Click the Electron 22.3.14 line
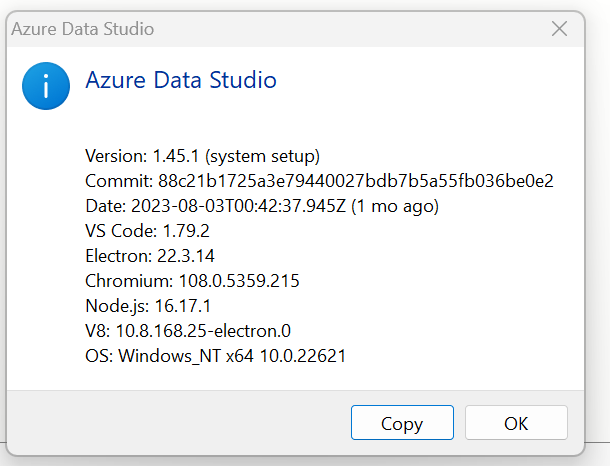Image resolution: width=610 pixels, height=466 pixels. pos(150,256)
